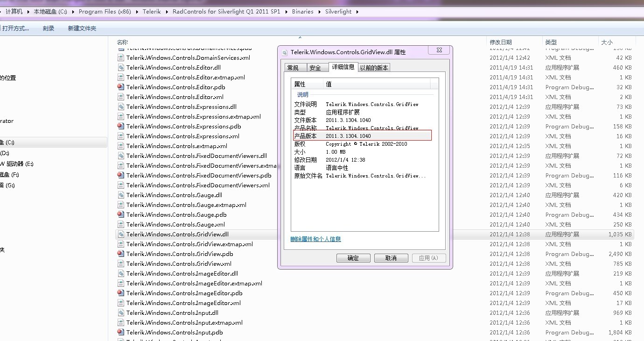Image resolution: width=644 pixels, height=341 pixels.
Task: Select the file named Telerik.Windows.Controls.GridView.xml
Action: (x=179, y=264)
